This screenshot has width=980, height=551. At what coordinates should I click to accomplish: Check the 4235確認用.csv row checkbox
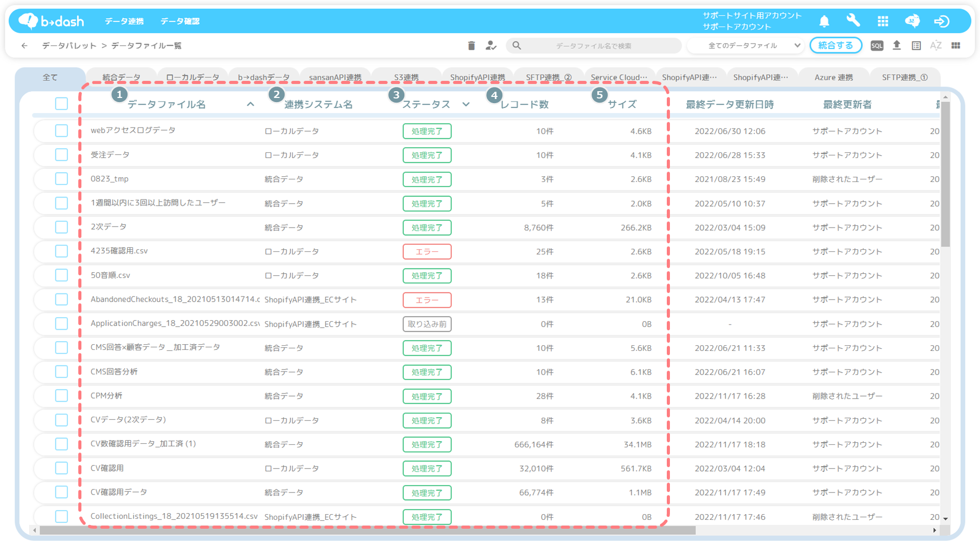click(x=61, y=251)
